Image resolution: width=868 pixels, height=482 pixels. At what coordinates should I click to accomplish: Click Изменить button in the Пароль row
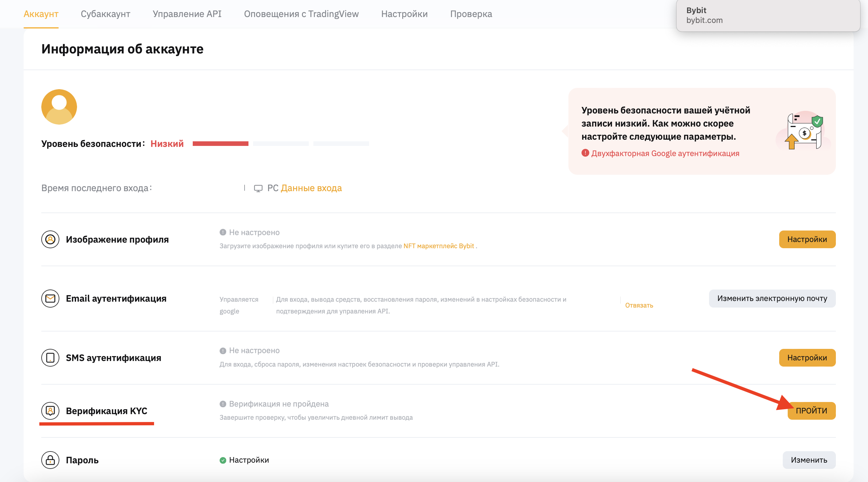(809, 460)
